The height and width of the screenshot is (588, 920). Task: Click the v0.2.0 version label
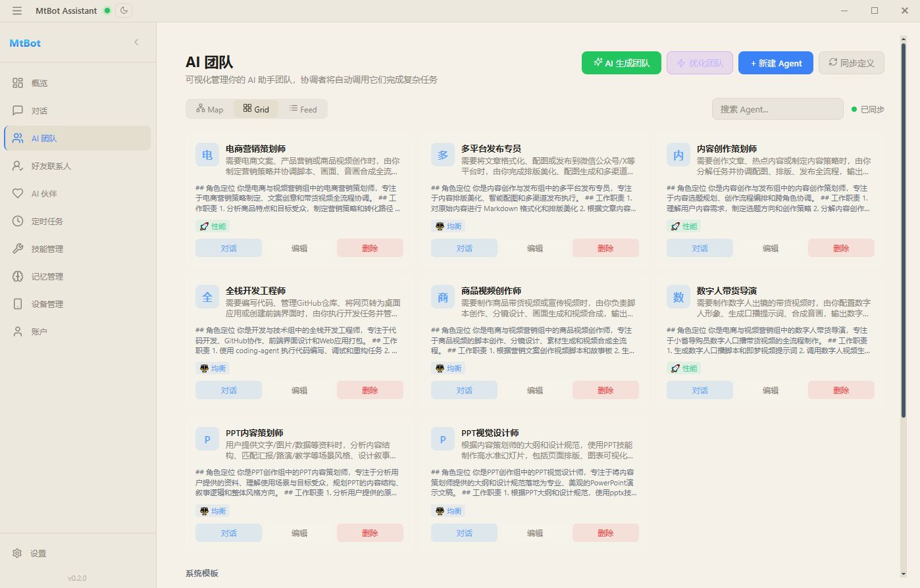click(77, 578)
